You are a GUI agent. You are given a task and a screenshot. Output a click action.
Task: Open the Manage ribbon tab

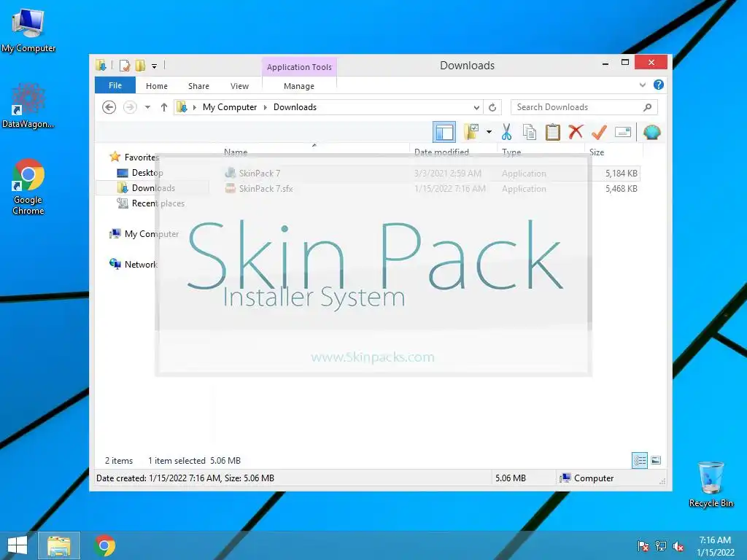pyautogui.click(x=299, y=86)
